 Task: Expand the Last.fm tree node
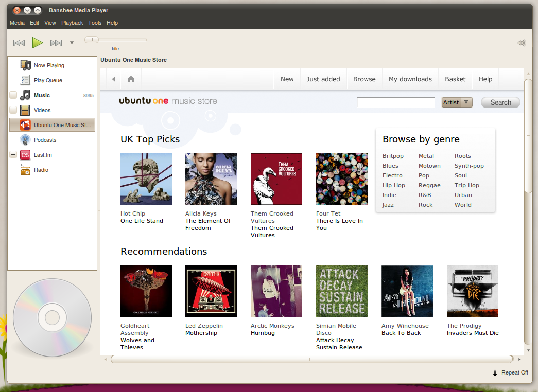pos(13,155)
